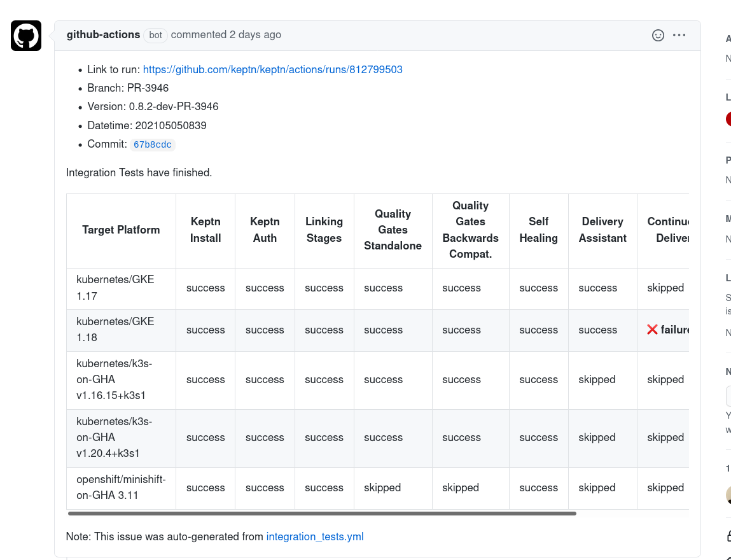
Task: Select the 'Delivery Assistant' column header
Action: tap(602, 230)
